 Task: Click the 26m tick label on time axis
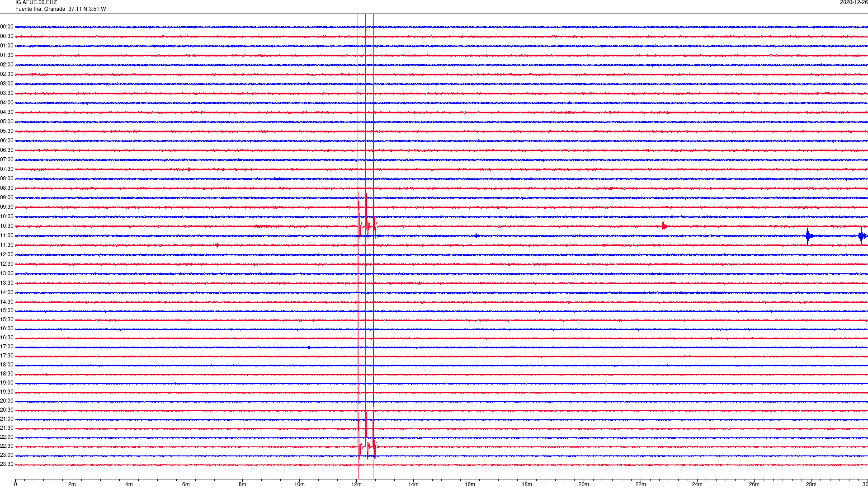click(x=754, y=484)
